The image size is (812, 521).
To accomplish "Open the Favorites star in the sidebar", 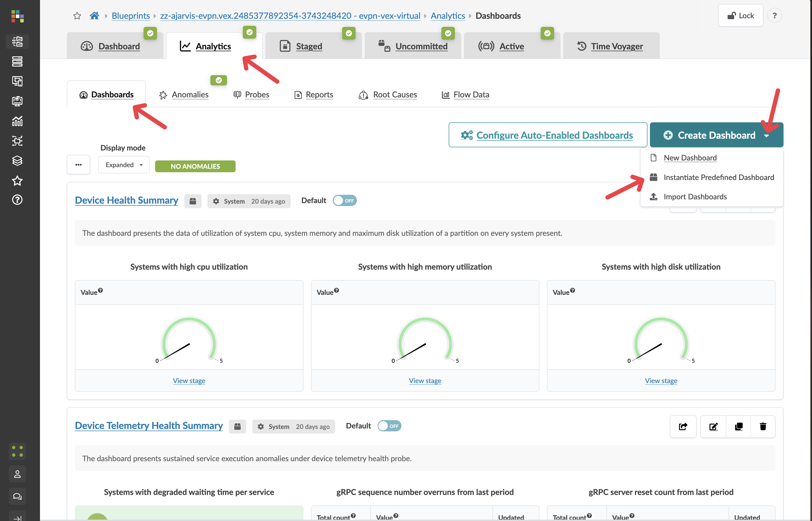I will (x=17, y=181).
